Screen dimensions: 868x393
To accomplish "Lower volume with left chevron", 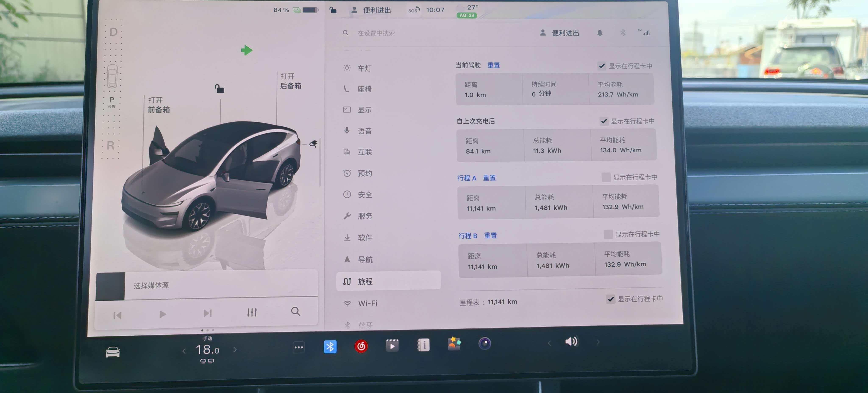I will [x=549, y=343].
